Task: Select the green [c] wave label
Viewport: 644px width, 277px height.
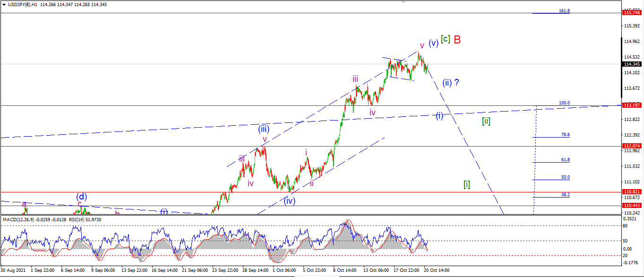Action: (445, 39)
